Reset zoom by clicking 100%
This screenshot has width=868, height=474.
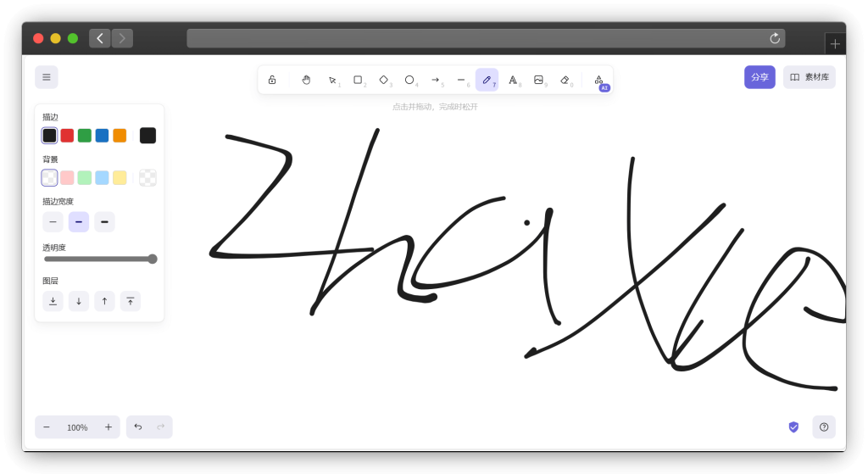[77, 427]
